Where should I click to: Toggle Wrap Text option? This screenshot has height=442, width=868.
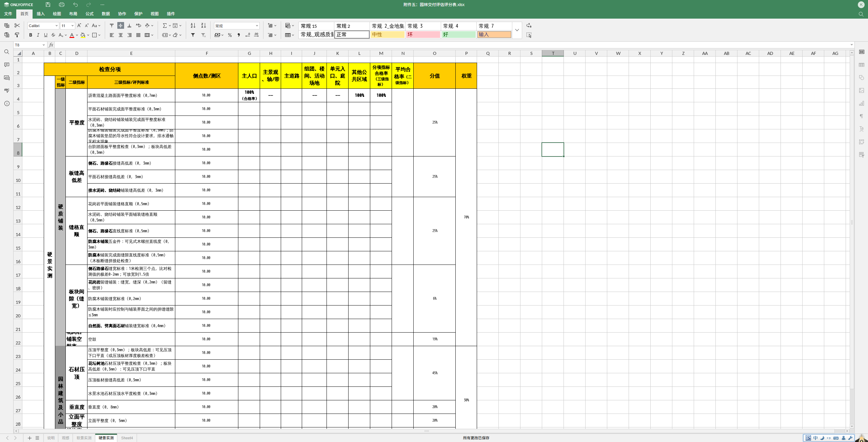138,26
